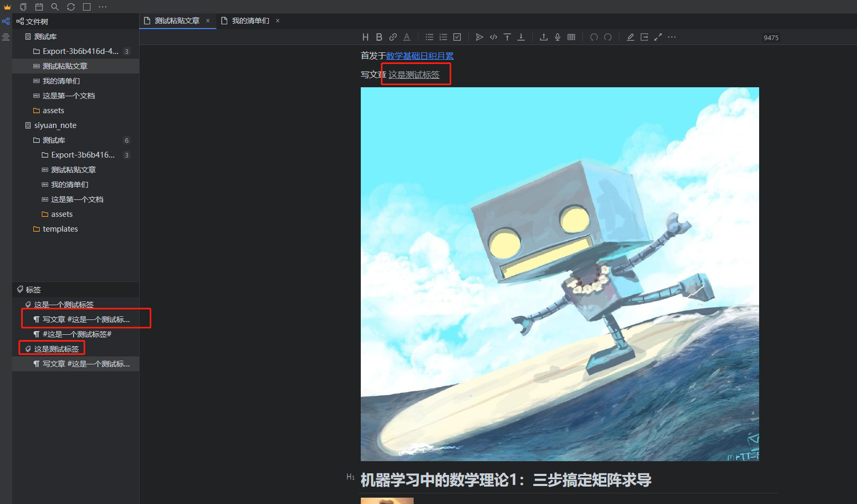Toggle the unordered list formatting
The height and width of the screenshot is (504, 857).
click(429, 37)
